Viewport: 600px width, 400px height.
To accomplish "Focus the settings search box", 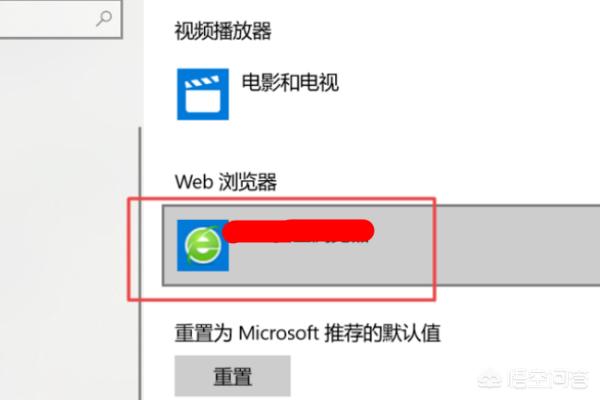I will click(61, 19).
